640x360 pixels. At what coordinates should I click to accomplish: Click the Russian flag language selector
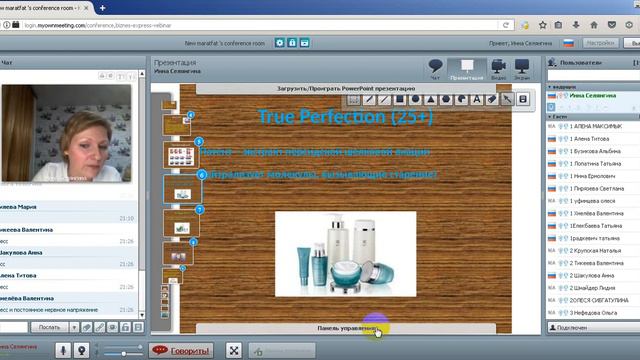point(568,43)
